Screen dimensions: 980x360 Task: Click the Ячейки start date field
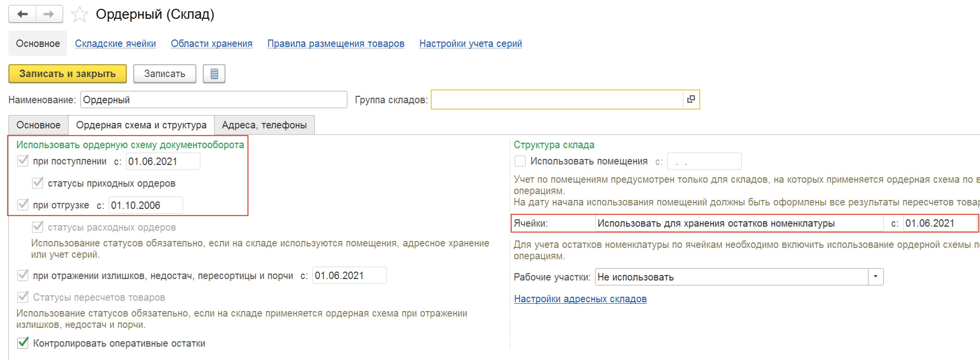point(940,223)
